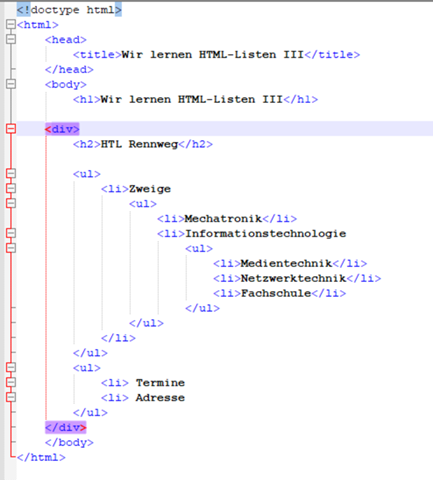Click the Fachschule list item text
This screenshot has width=433, height=480.
276,293
